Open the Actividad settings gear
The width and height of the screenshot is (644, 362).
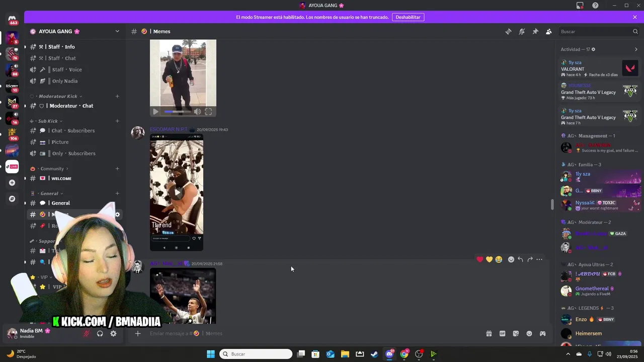(x=593, y=49)
